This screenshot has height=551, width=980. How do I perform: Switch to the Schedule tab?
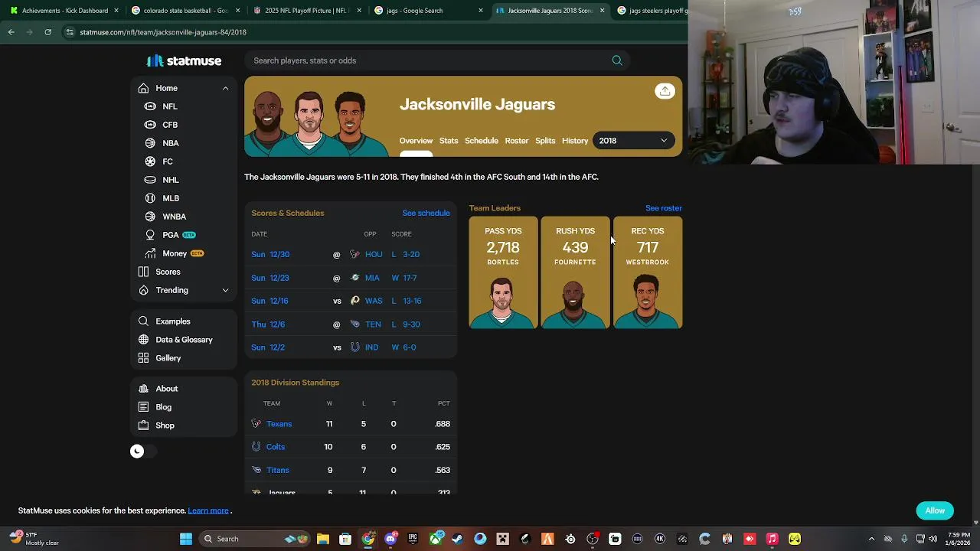tap(482, 141)
